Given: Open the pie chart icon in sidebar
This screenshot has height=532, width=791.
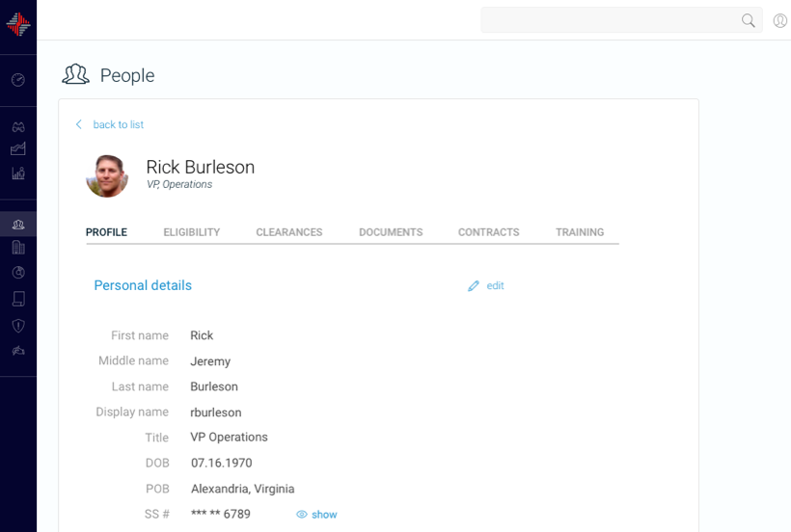Looking at the screenshot, I should coord(18,273).
